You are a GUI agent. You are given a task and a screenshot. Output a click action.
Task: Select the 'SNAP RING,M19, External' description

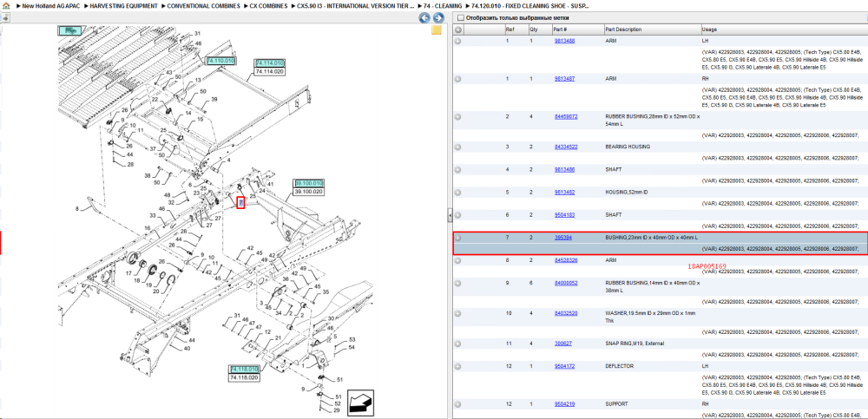[x=635, y=344]
